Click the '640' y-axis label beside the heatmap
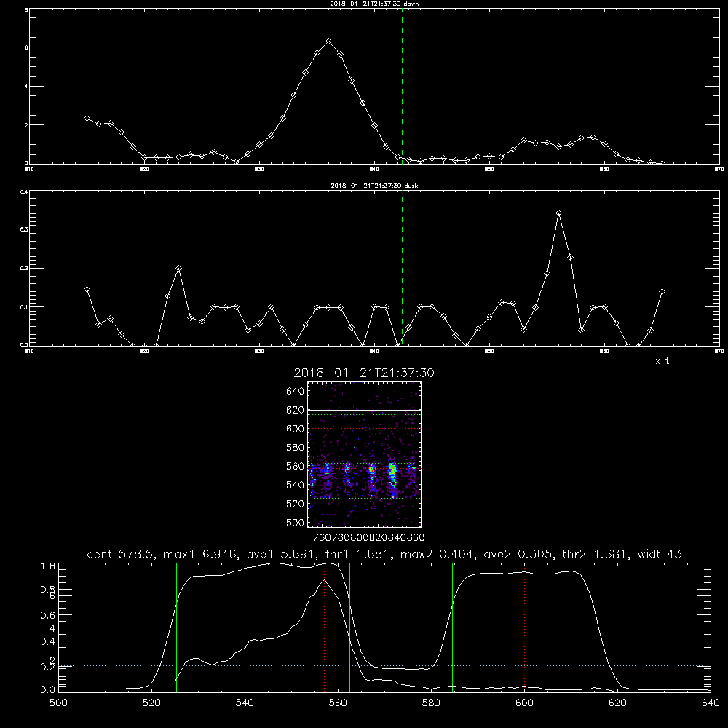 click(x=296, y=392)
